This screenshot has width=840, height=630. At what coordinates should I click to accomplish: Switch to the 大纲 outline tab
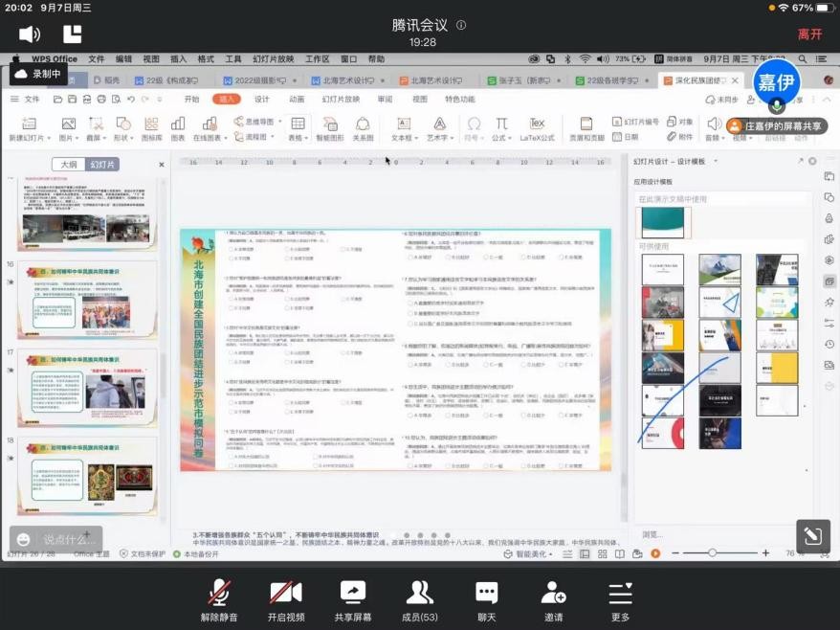(68, 165)
